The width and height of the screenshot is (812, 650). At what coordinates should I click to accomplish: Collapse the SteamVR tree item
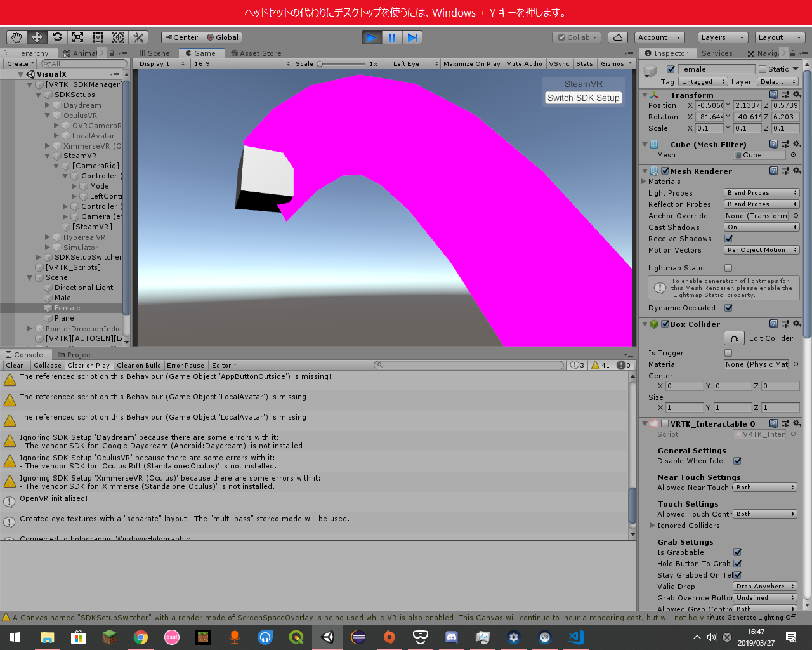[x=48, y=156]
